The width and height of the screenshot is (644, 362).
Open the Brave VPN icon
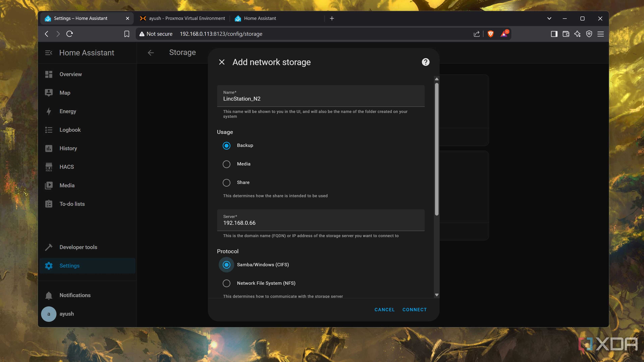(589, 34)
